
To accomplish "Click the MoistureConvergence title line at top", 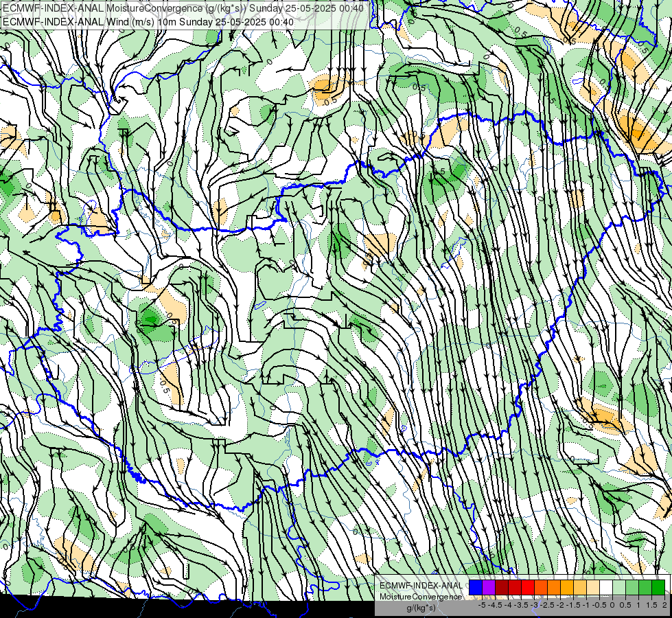I will (183, 8).
